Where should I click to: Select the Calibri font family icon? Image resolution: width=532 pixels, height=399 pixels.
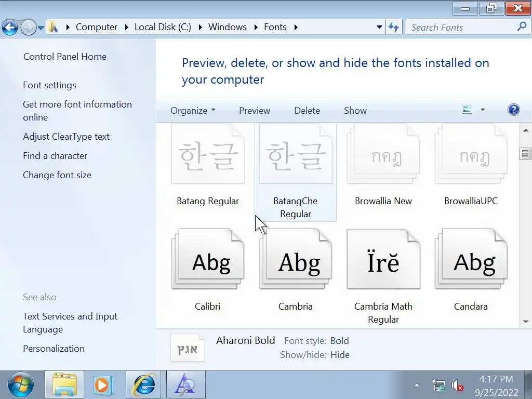[208, 259]
